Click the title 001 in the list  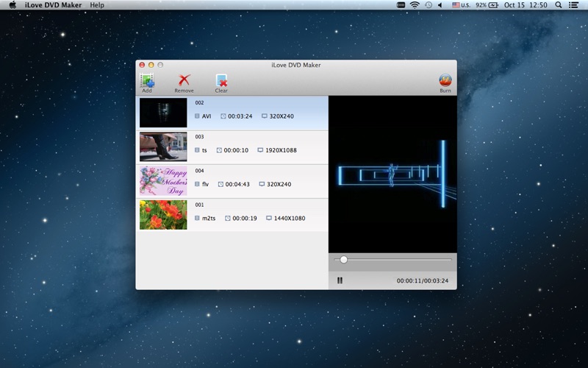pos(199,205)
